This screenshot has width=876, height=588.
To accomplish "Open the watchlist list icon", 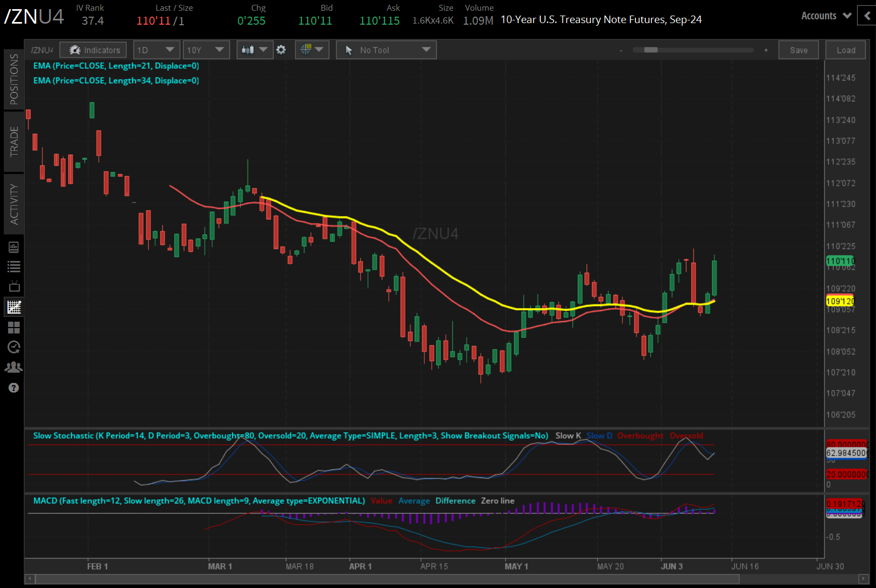I will (x=14, y=267).
